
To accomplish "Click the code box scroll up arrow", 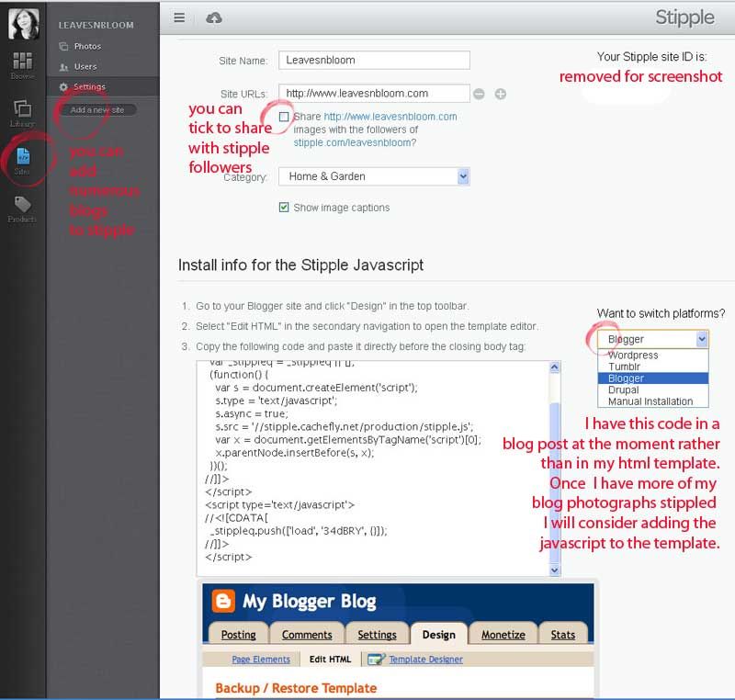I will (x=555, y=367).
